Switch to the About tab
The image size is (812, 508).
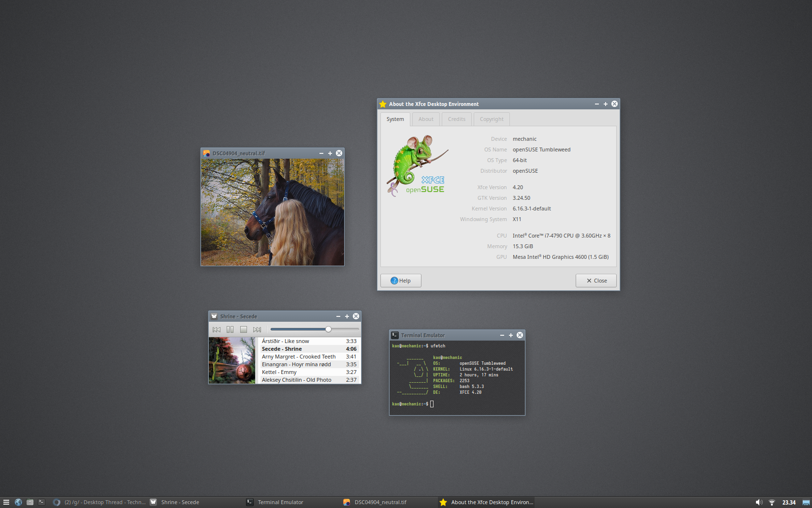(x=426, y=119)
